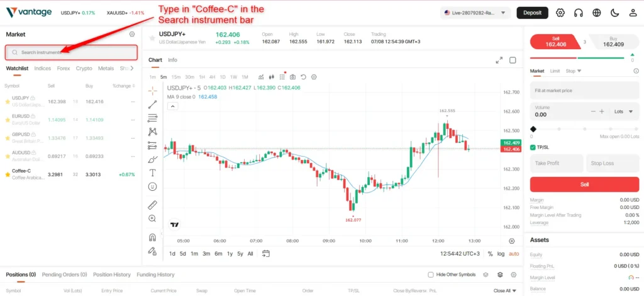Screen dimensions: 644x296
Task: Show more market category tabs arrow
Action: coord(132,68)
